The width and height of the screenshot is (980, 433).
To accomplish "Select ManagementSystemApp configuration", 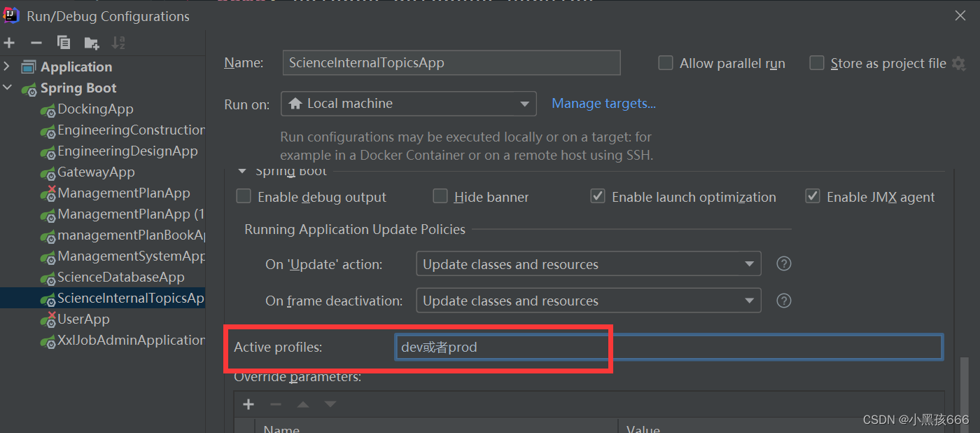I will coord(131,256).
